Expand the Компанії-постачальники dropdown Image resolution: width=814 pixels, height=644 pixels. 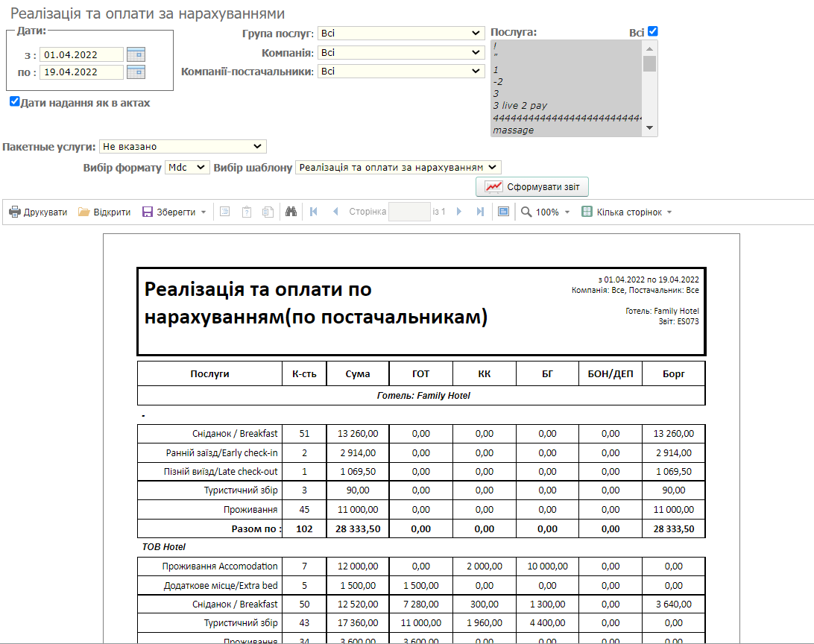tap(401, 72)
